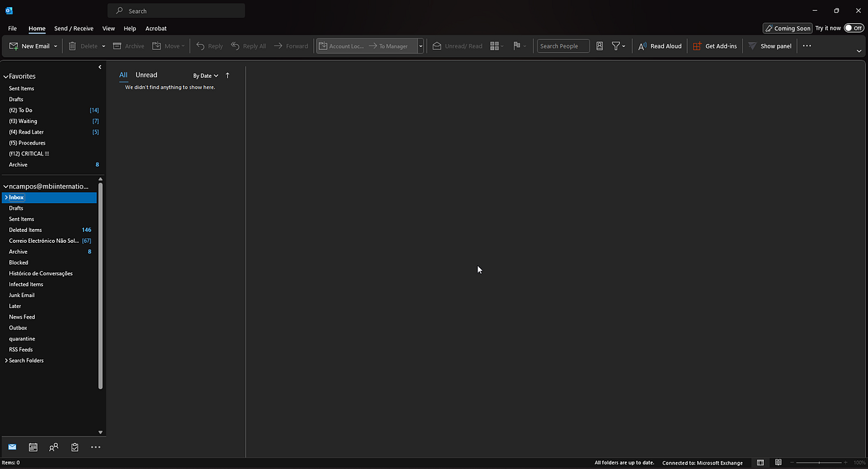Switch folder view to Unread only
868x469 pixels.
click(146, 74)
